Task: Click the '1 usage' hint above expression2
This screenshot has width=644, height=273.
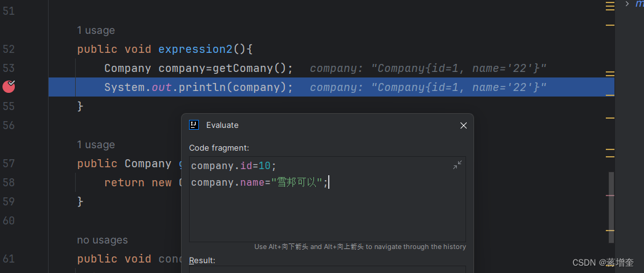Action: [x=95, y=30]
